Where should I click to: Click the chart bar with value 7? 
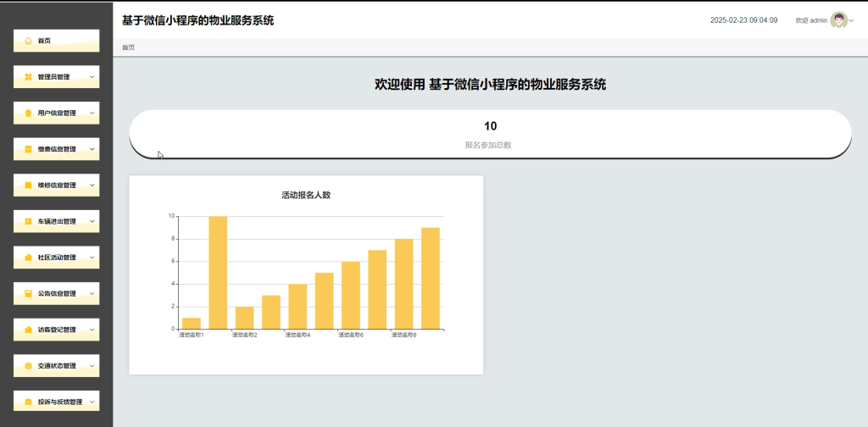tap(377, 289)
